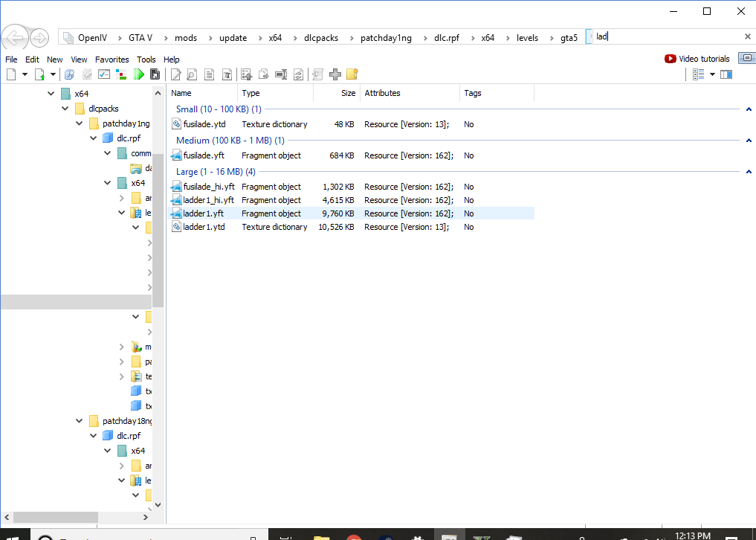The width and height of the screenshot is (756, 540).
Task: Open the Tools menu
Action: point(146,60)
